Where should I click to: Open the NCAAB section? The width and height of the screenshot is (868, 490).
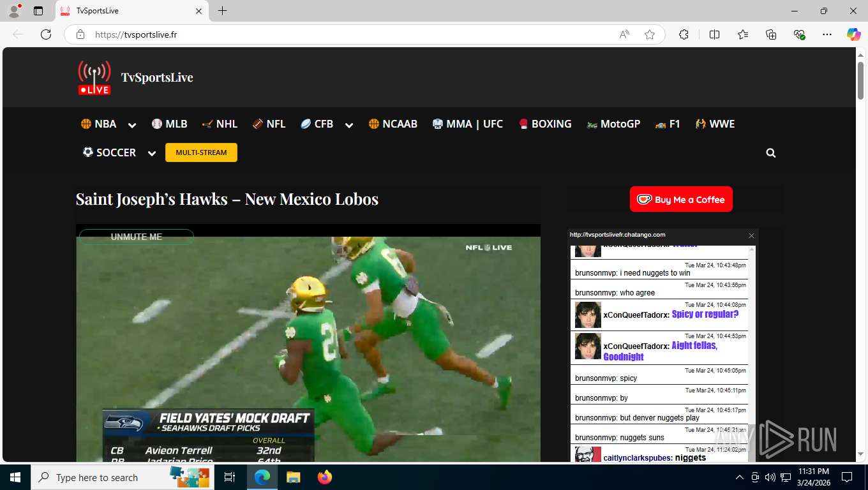[393, 124]
